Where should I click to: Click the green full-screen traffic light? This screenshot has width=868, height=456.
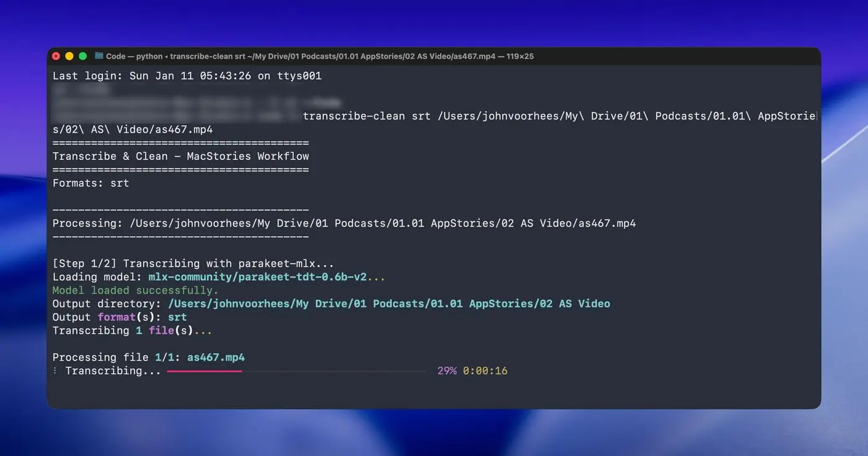83,55
